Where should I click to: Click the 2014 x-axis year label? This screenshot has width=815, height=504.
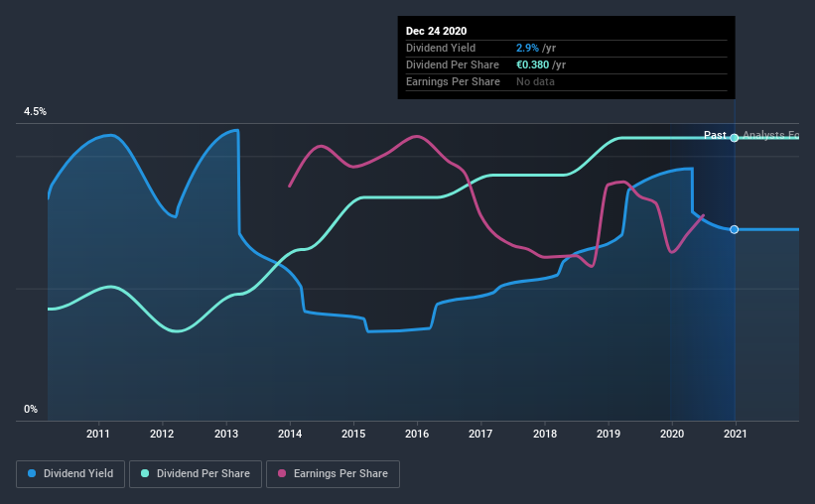290,434
